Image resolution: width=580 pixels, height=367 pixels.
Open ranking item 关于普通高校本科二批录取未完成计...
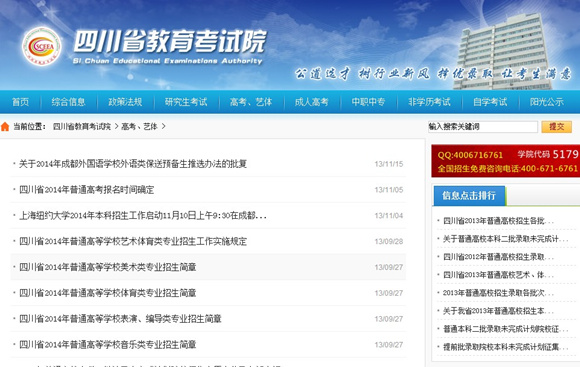[x=505, y=239]
